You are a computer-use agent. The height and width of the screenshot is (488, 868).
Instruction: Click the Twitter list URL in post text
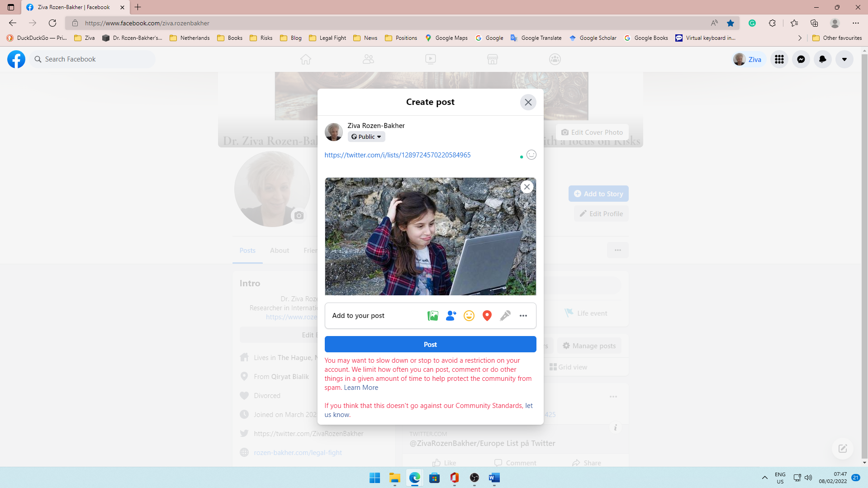[x=398, y=155]
